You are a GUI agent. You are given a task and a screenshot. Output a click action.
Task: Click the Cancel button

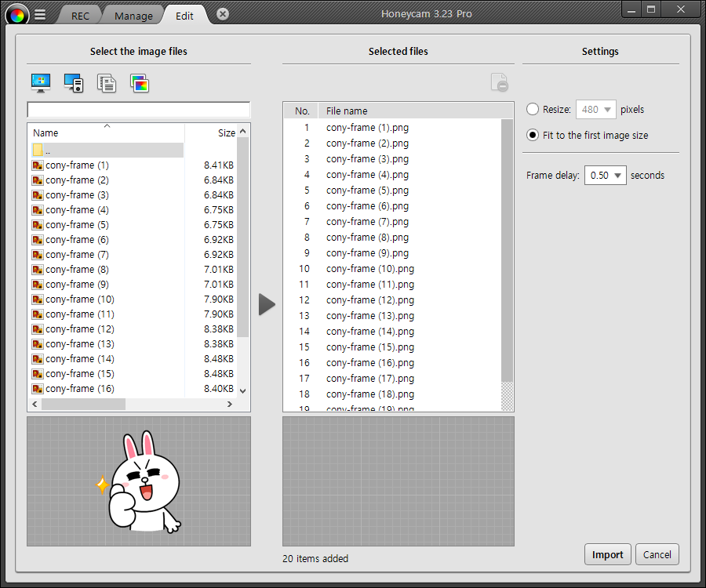657,554
